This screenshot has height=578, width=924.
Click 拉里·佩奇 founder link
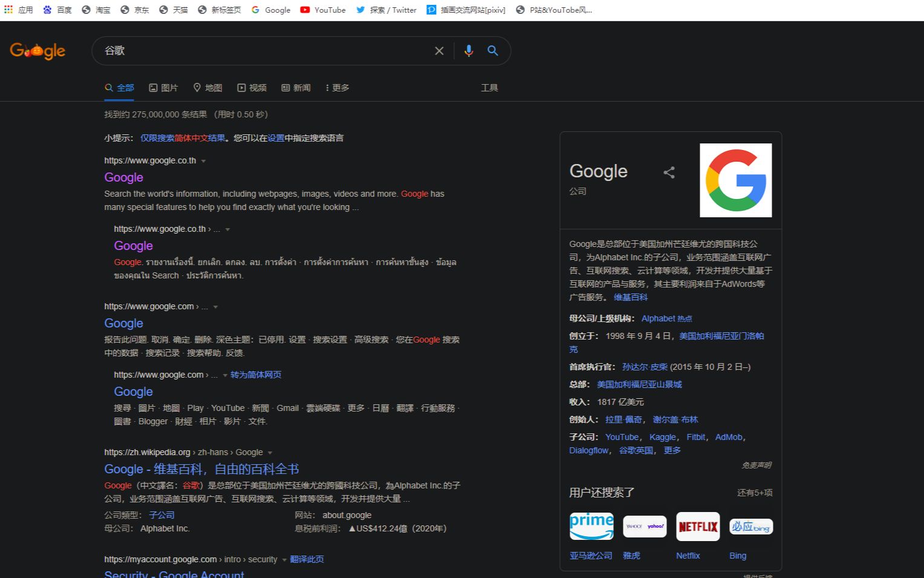[x=623, y=419]
